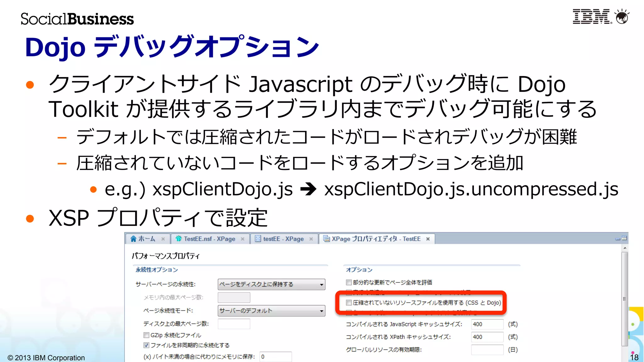Click メモリ内の最大ページ数 field
Screen dimensions: 644x362
pyautogui.click(x=234, y=297)
